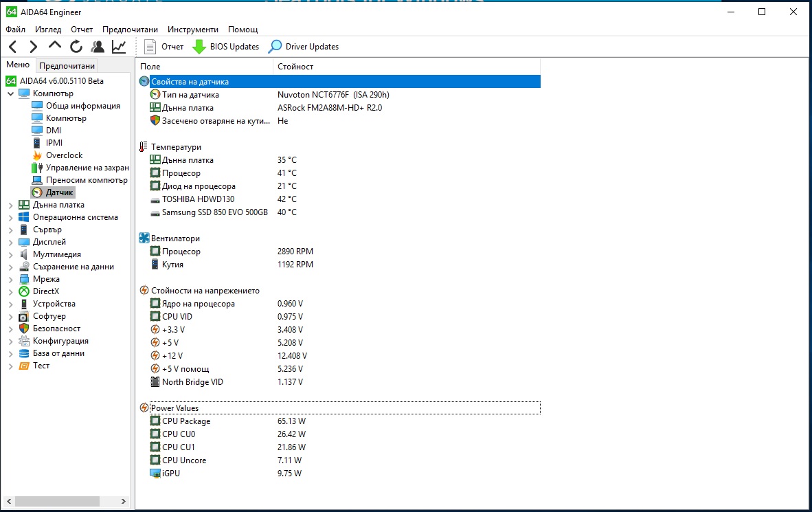The image size is (812, 512).
Task: Click the Безопасност shield icon
Action: coord(24,329)
